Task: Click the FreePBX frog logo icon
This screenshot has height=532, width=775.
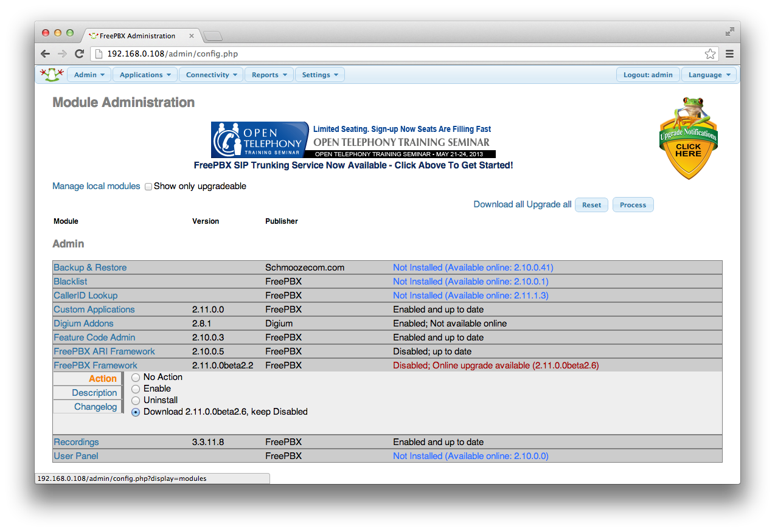Action: click(x=52, y=74)
